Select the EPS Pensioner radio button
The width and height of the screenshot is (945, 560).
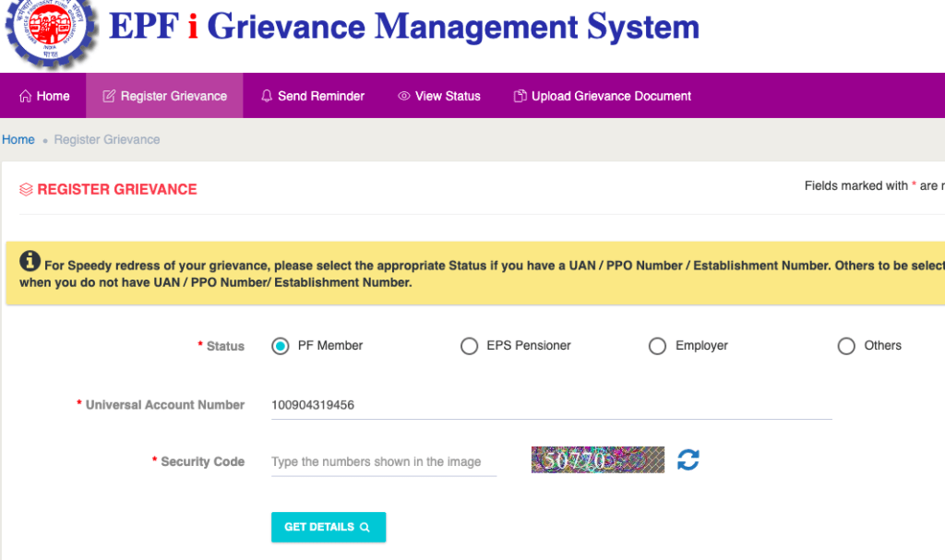[469, 346]
